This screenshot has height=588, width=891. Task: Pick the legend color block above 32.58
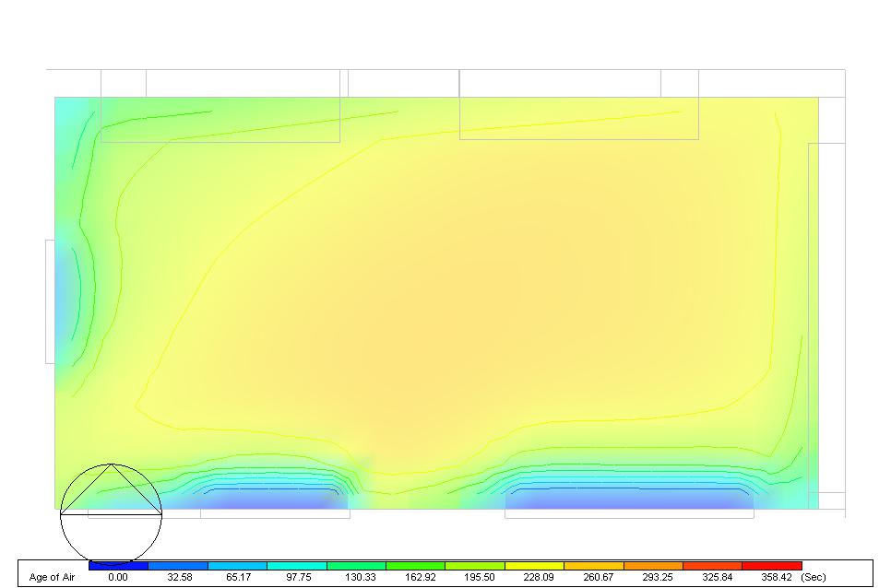pos(178,566)
